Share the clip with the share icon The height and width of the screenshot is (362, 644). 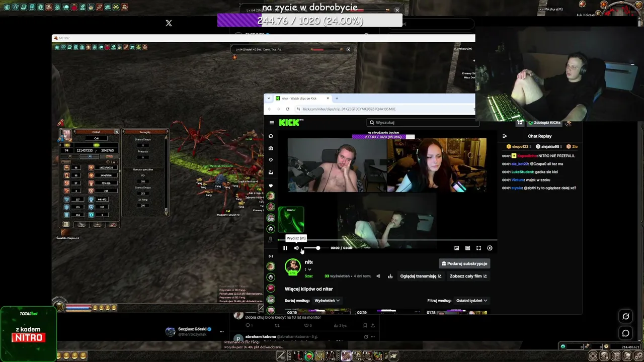point(378,276)
